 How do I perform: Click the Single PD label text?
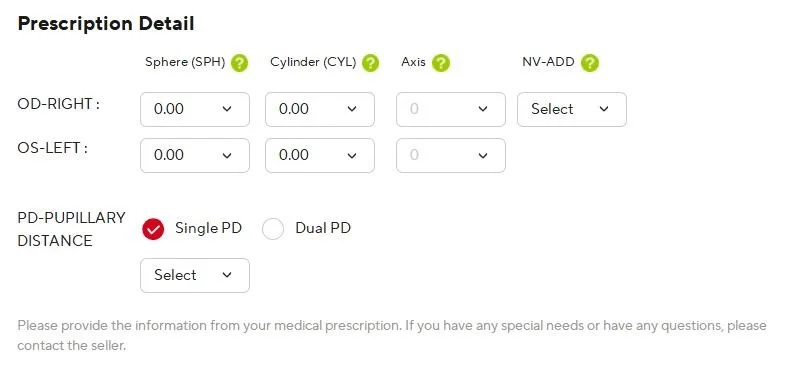(x=208, y=228)
